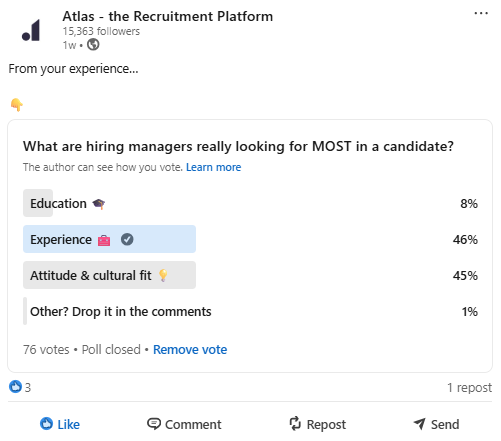Open the three-dot post options menu
501x441 pixels.
coord(481,13)
